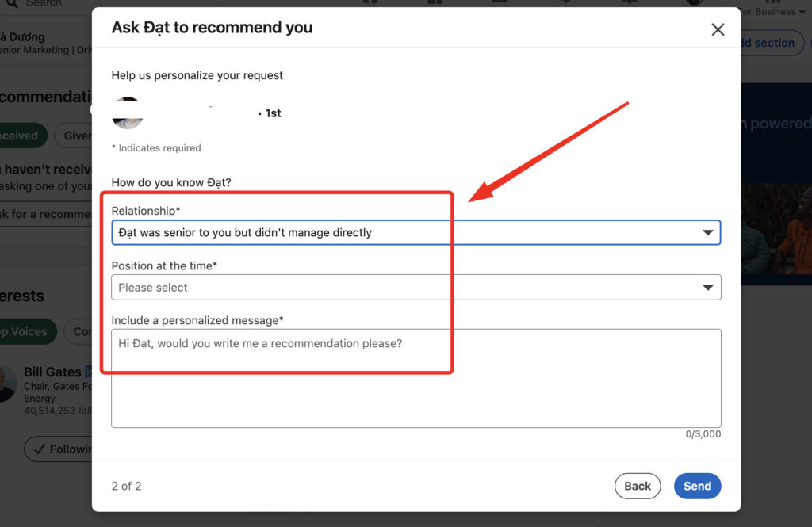Close the Ask Đạt to recommend dialog
This screenshot has height=527, width=812.
[x=717, y=29]
